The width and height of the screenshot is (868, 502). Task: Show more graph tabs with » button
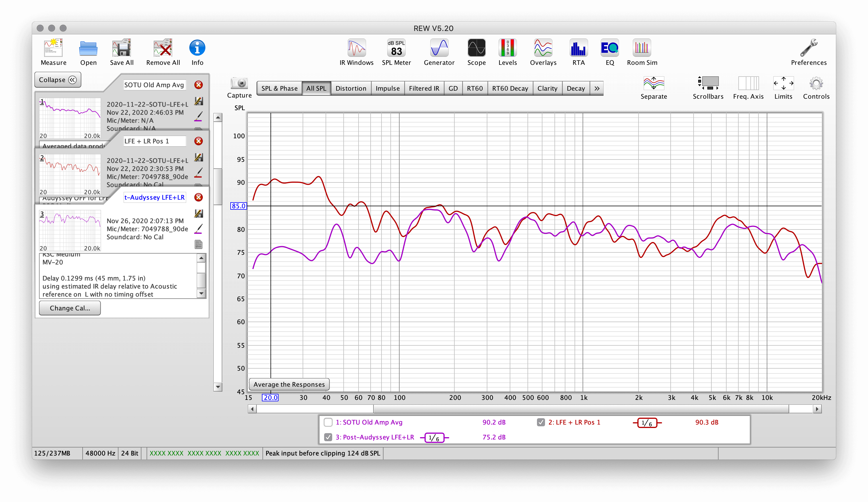(597, 88)
